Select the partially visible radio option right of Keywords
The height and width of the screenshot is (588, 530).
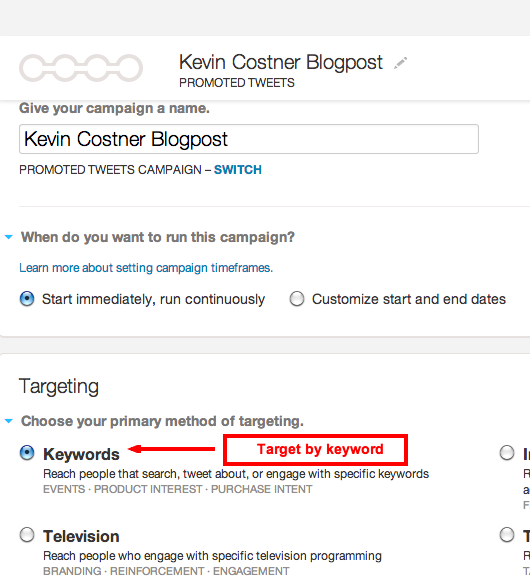click(507, 453)
